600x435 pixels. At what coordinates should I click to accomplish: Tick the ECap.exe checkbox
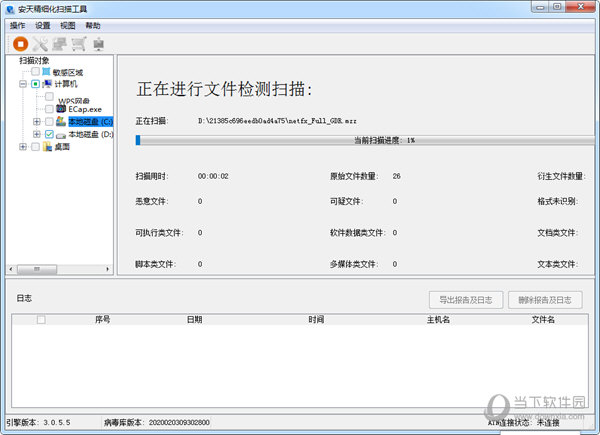click(x=49, y=109)
